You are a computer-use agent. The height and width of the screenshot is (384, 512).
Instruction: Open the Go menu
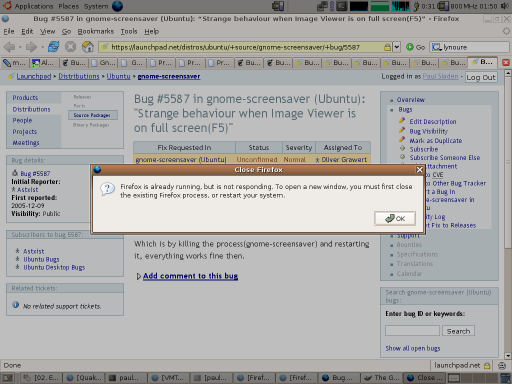(x=66, y=31)
